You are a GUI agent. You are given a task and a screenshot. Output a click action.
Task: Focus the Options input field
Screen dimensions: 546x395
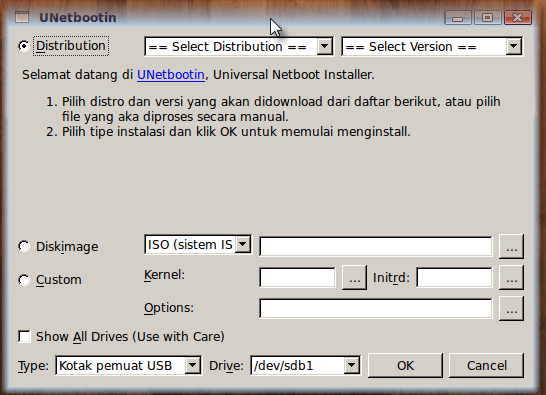point(376,308)
